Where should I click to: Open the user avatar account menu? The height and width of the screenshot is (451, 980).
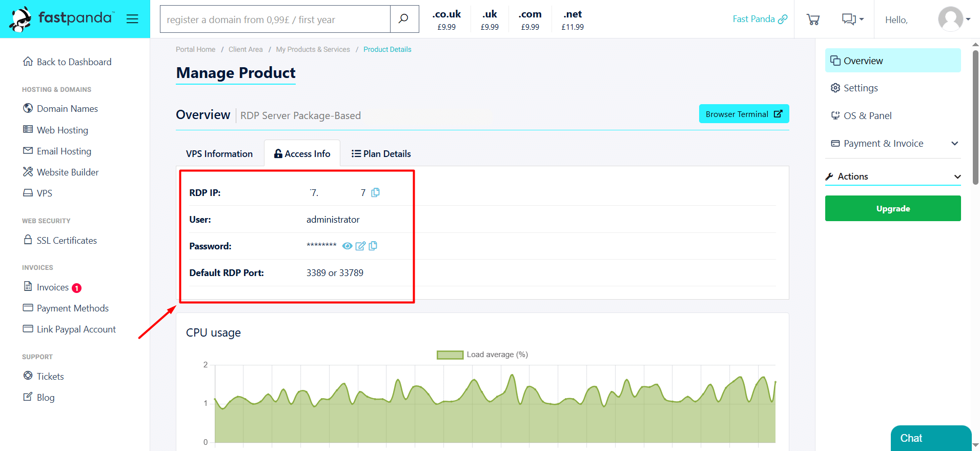954,19
